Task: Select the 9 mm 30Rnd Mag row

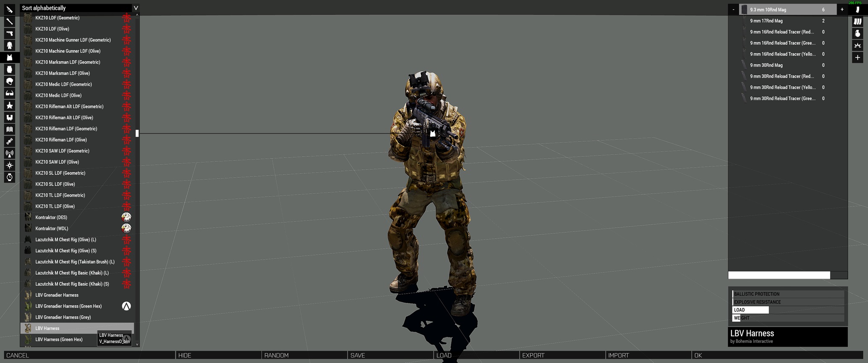Action: [788, 65]
